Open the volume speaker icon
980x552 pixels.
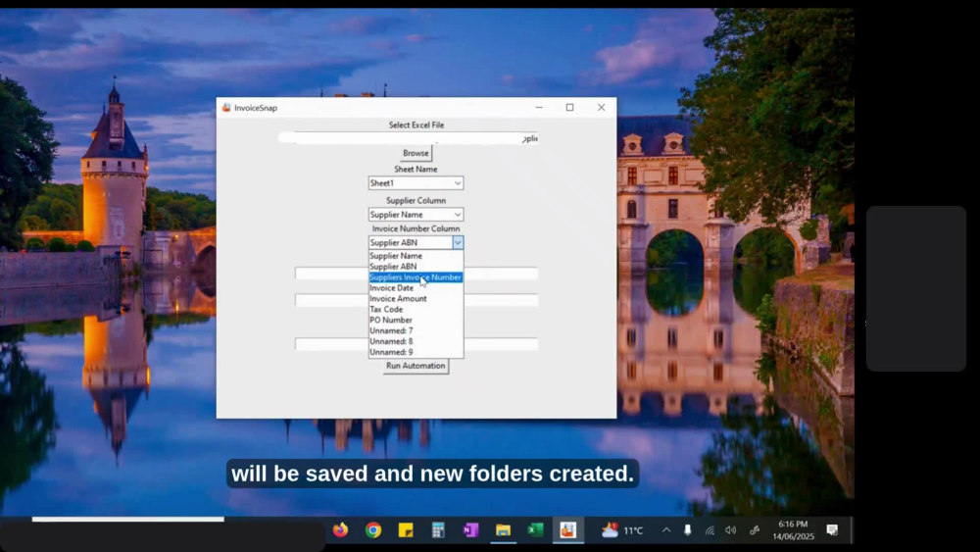pyautogui.click(x=731, y=530)
